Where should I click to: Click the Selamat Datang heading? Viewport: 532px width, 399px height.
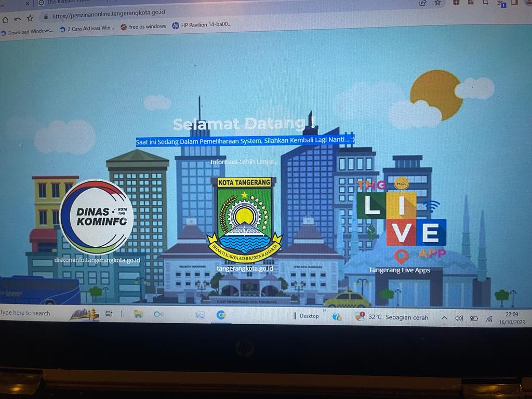click(x=244, y=124)
